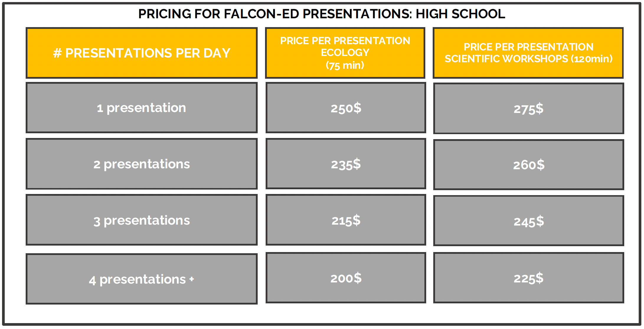Viewport: 644px width, 329px height.
Task: Click the 215$ Ecology price cell
Action: click(x=346, y=221)
